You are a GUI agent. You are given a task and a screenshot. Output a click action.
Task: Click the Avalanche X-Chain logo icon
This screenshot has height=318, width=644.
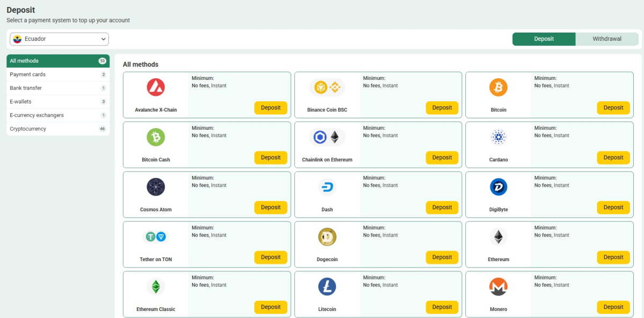pyautogui.click(x=156, y=87)
